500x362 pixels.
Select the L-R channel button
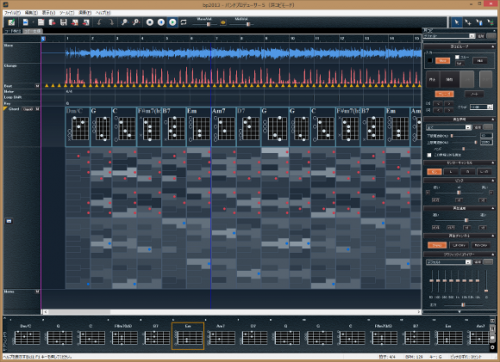pos(484,172)
